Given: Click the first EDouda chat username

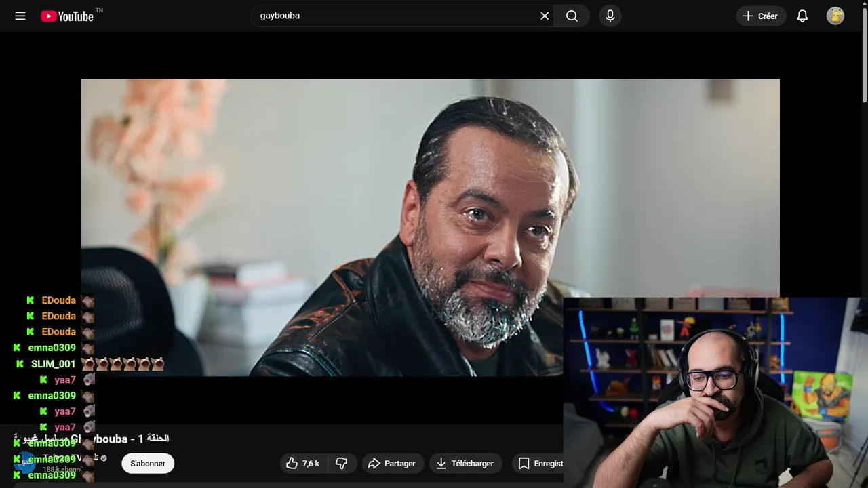Looking at the screenshot, I should (x=59, y=300).
